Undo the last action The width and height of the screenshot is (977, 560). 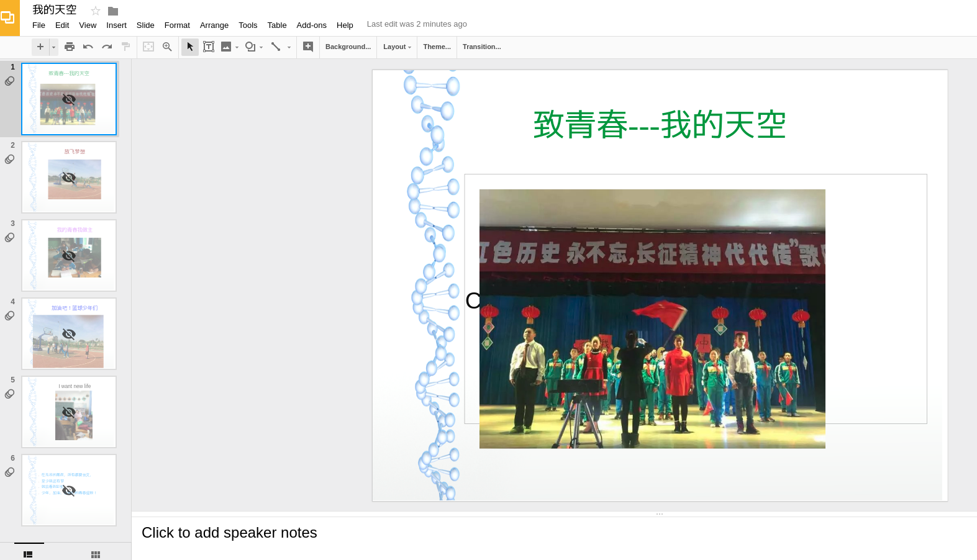[x=88, y=47]
